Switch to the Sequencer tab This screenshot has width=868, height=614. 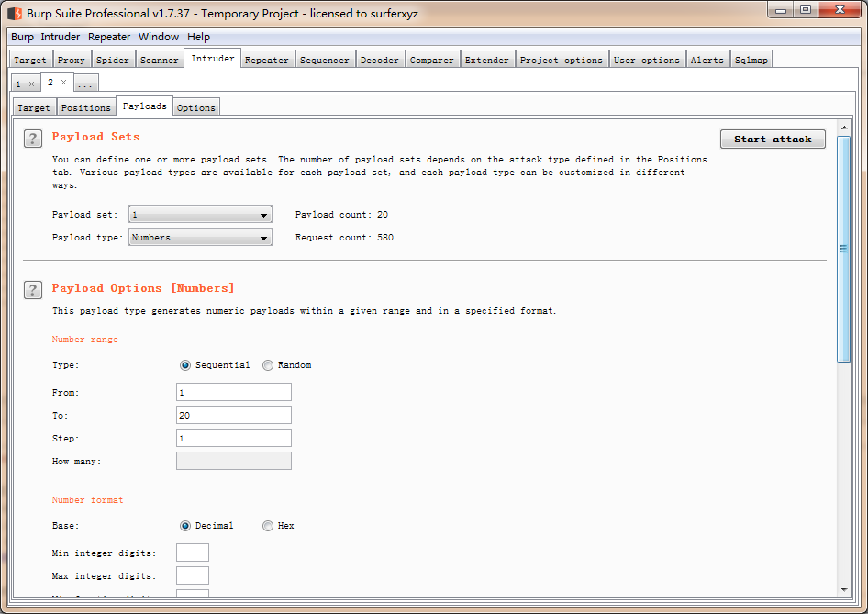pos(325,60)
